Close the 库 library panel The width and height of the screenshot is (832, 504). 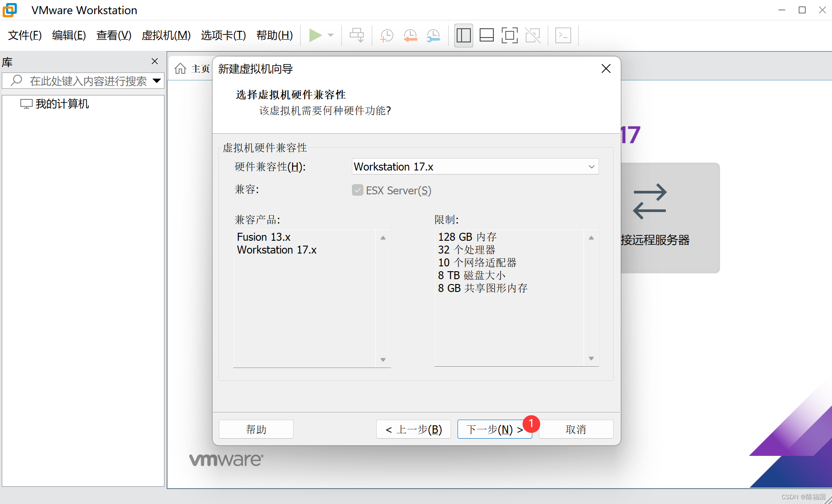coord(155,61)
